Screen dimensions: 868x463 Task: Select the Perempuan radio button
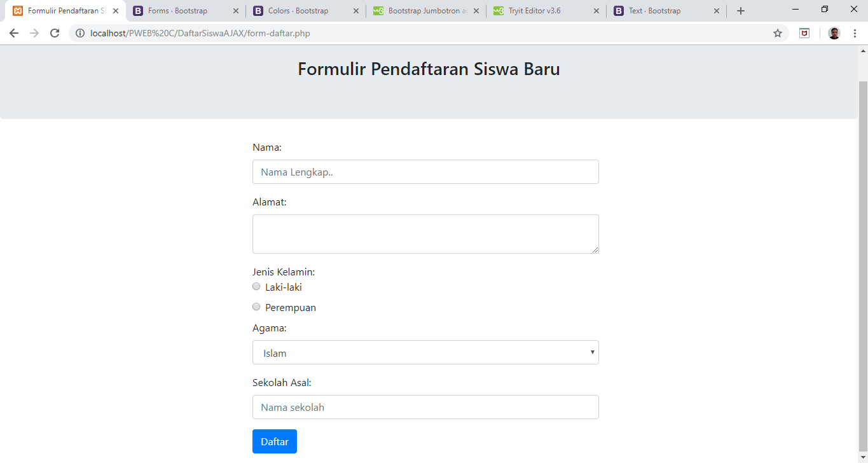coord(256,307)
